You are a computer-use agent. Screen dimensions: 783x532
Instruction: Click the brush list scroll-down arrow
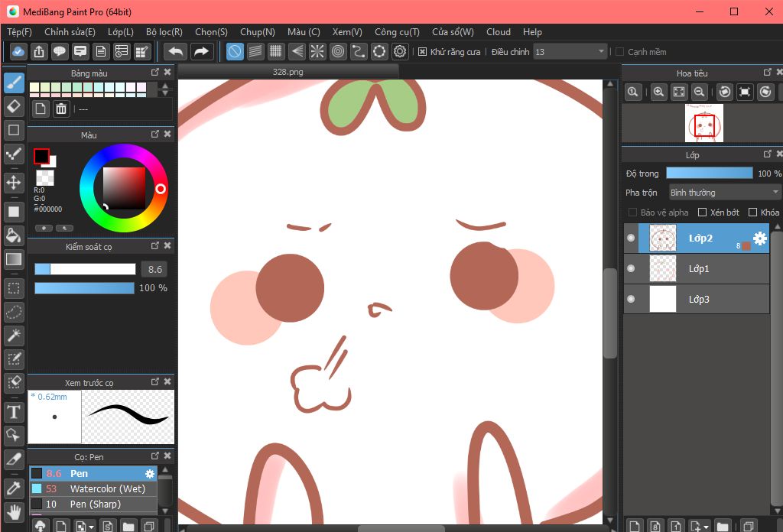165,511
